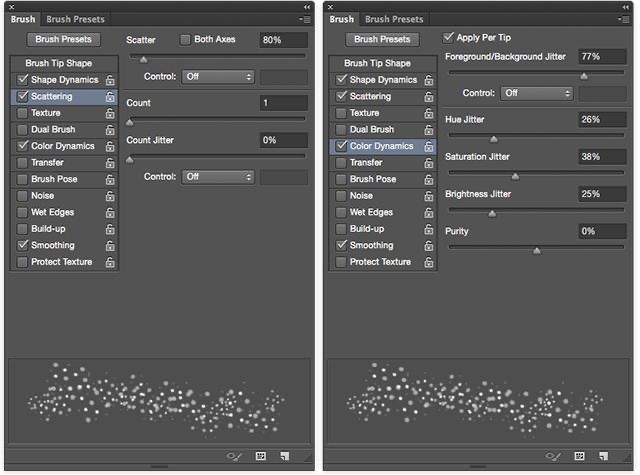Enable the Wet Edges checkbox in the Scattering panel

(22, 213)
